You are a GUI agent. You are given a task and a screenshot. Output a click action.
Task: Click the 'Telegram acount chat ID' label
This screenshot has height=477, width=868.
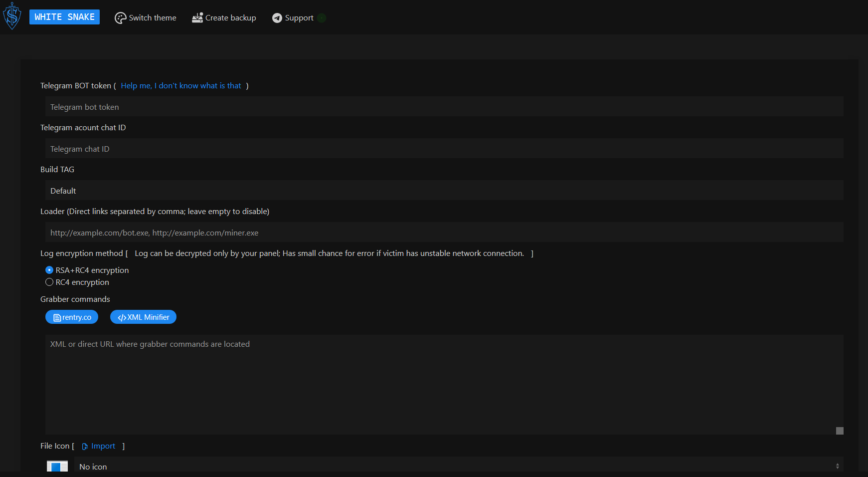coord(83,128)
